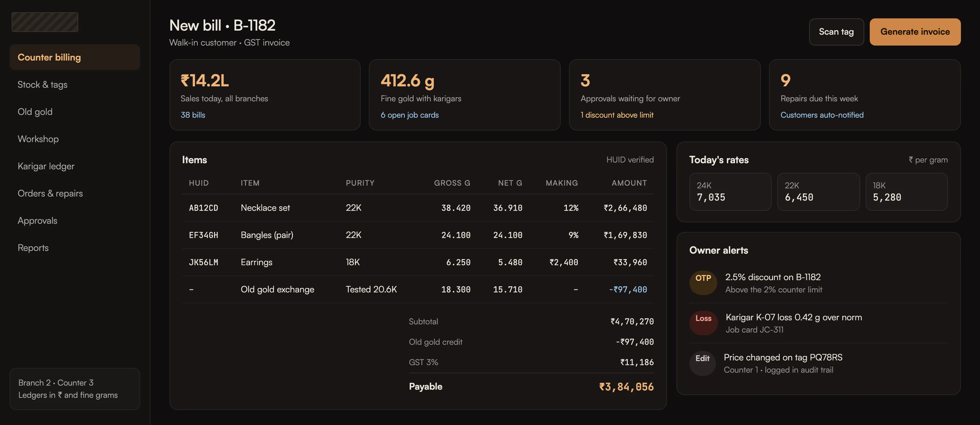Image resolution: width=980 pixels, height=425 pixels.
Task: Click HUID code JK56LM
Action: [x=203, y=262]
